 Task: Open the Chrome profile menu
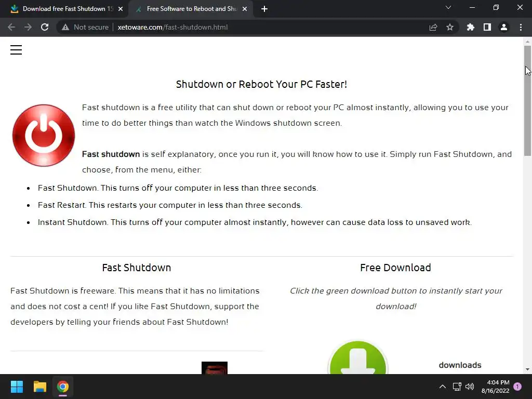504,27
